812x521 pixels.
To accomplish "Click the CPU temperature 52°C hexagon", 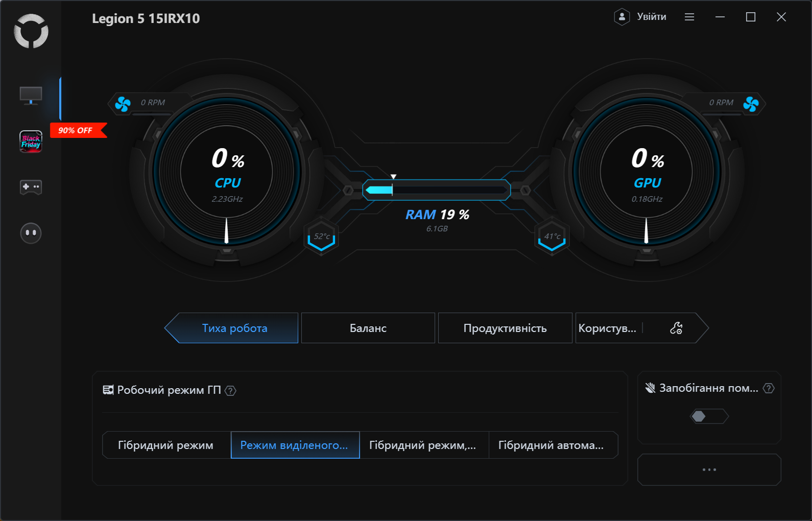I will pos(321,236).
